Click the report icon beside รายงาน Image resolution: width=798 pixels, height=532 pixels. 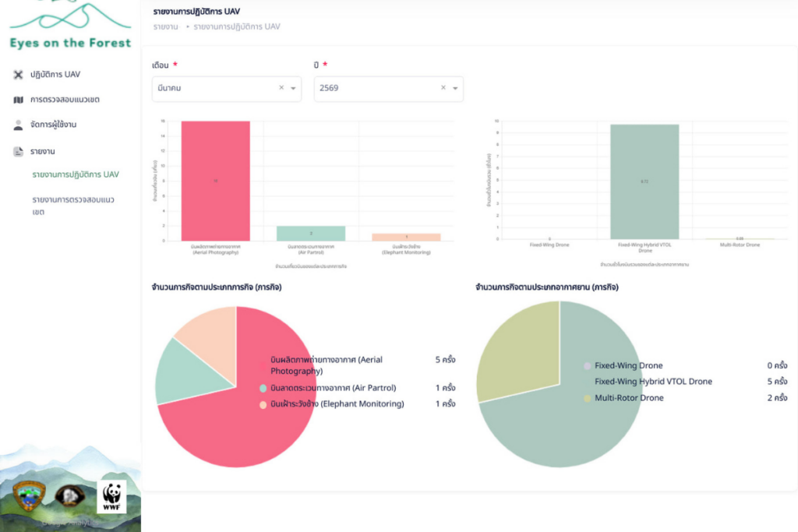(x=19, y=151)
